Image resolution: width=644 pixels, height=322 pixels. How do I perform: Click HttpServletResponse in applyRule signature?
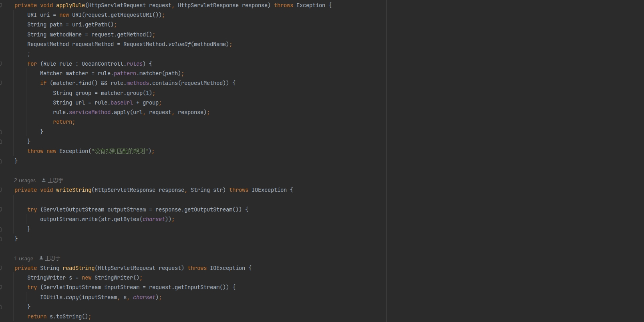coord(208,5)
